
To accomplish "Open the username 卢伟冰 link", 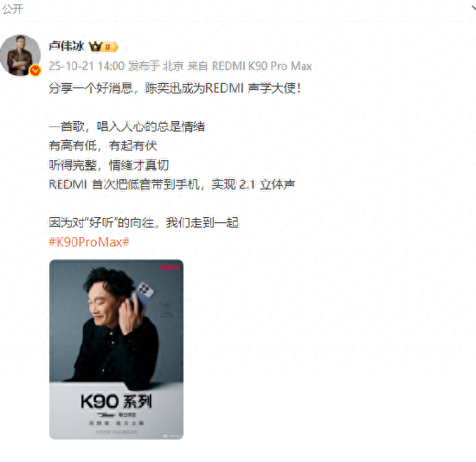I will point(67,46).
